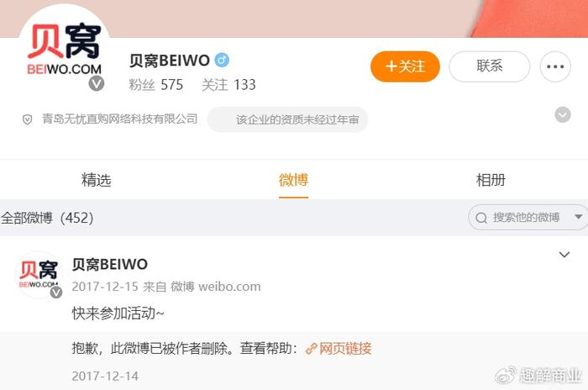Open the 相册 tab

[491, 180]
